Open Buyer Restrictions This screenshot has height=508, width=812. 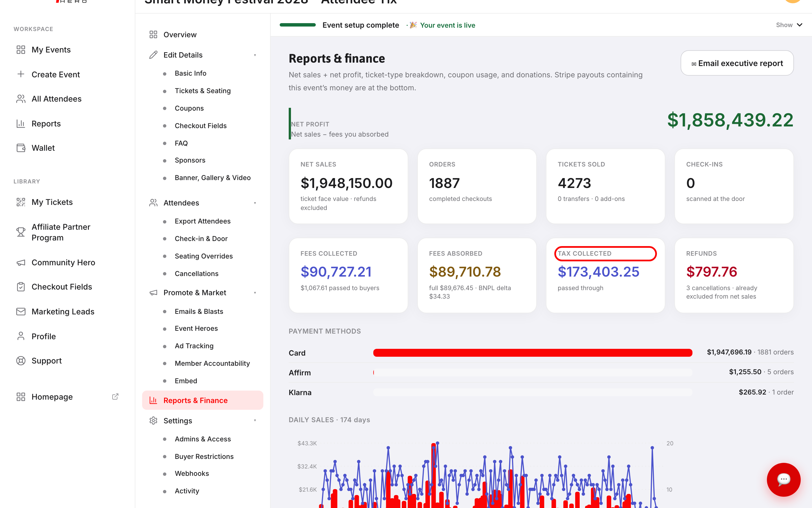coord(204,456)
